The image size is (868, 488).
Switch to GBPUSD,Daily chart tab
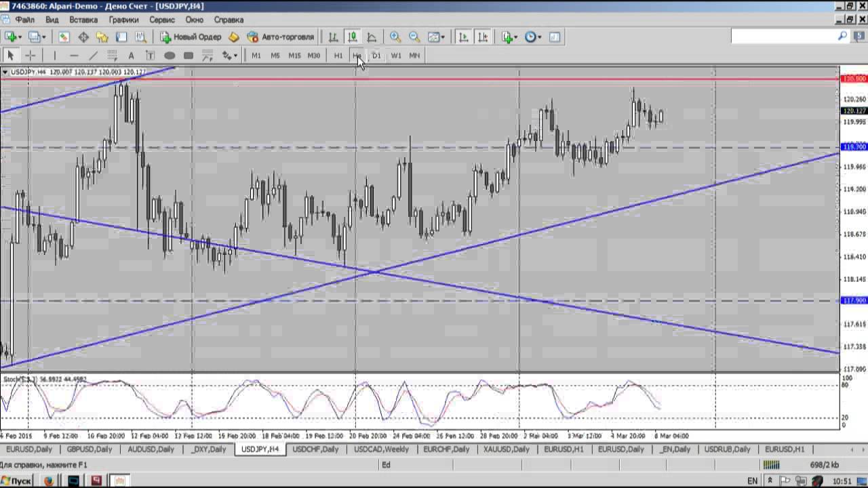[x=90, y=449]
